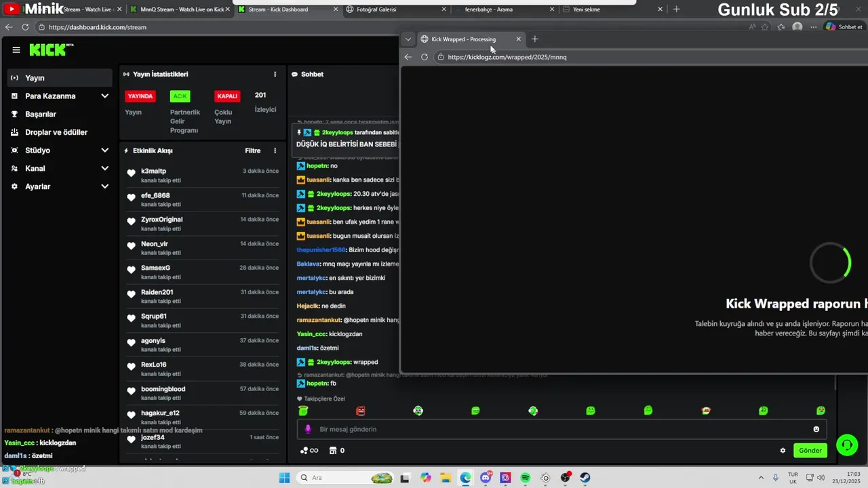Open the Kick hamburger menu
Image resolution: width=868 pixels, height=488 pixels.
16,49
